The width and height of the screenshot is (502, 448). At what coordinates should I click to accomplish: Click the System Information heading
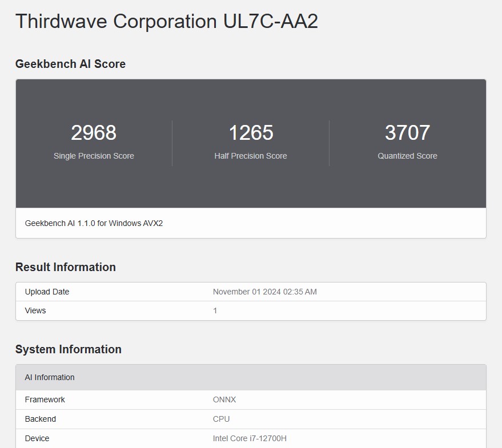[68, 349]
